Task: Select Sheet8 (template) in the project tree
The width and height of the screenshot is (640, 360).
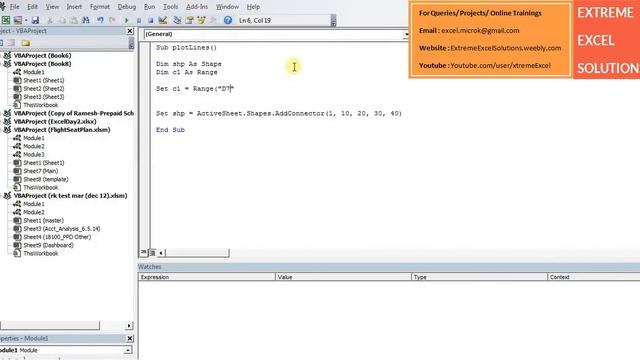Action: click(46, 179)
